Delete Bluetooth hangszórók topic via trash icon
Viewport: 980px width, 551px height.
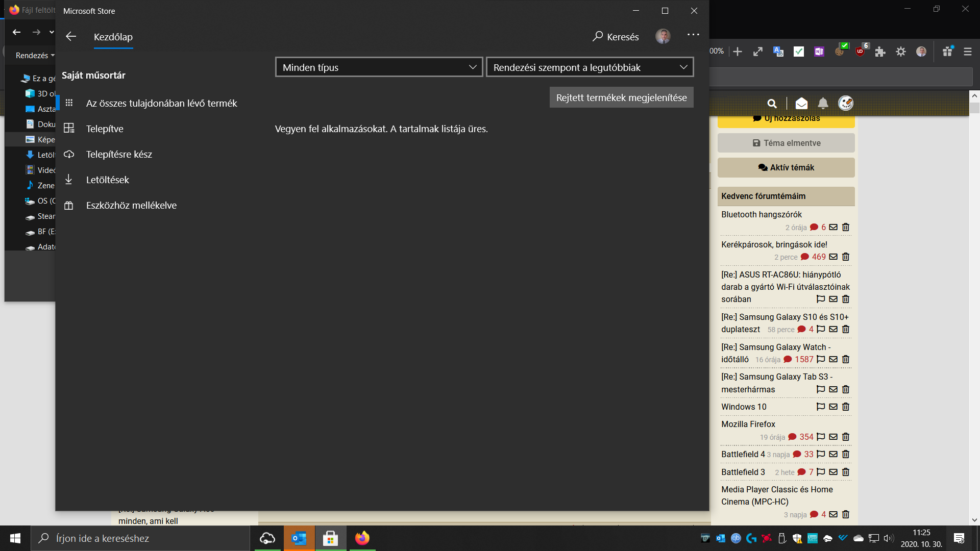(846, 227)
